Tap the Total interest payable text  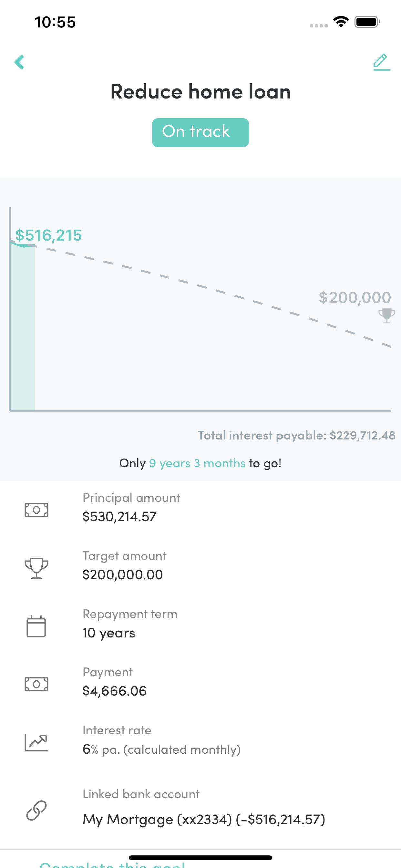(296, 435)
